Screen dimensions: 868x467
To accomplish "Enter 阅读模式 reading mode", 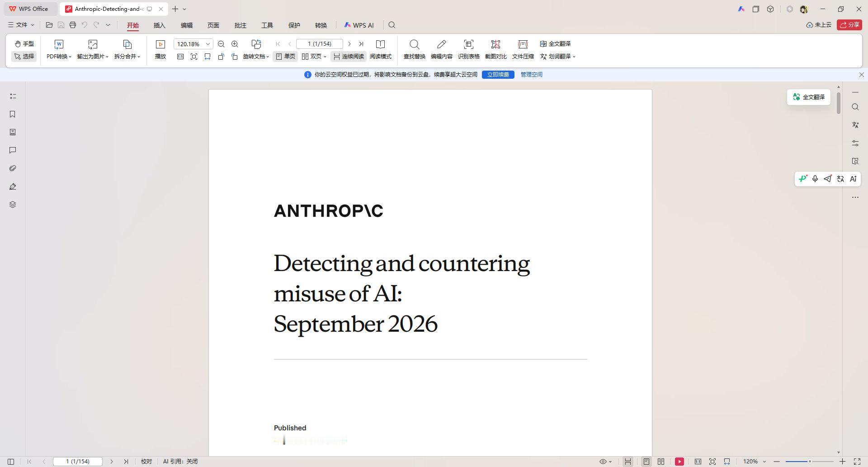I will [381, 49].
